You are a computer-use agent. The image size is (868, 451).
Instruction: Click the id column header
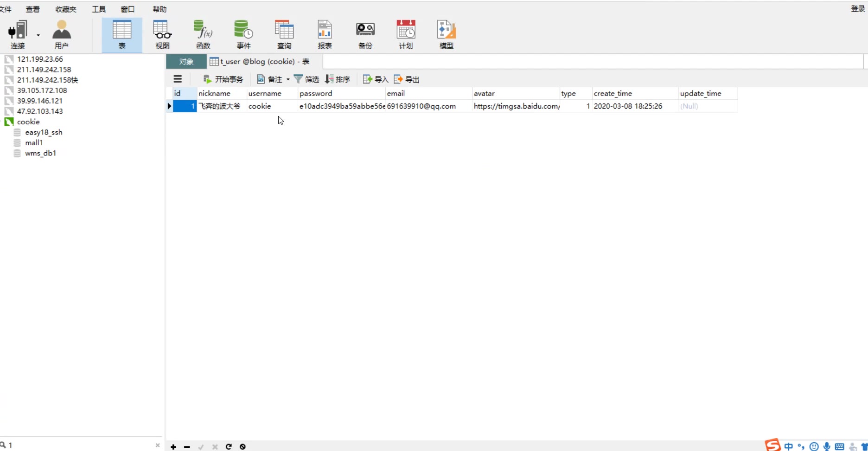[x=185, y=93]
